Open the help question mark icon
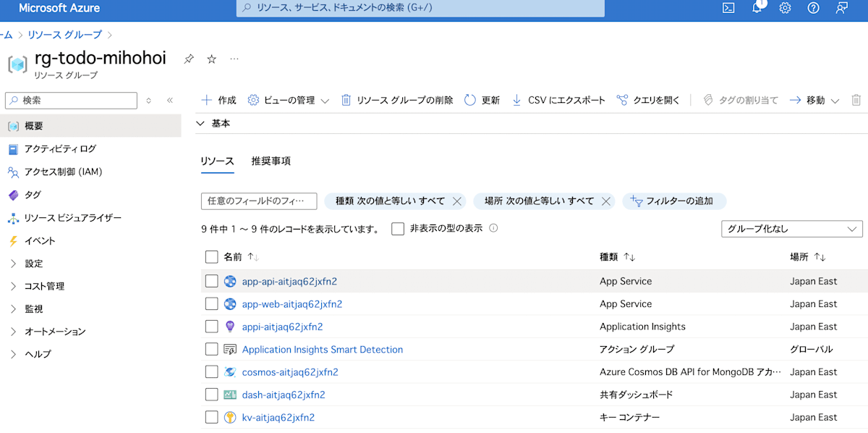868x433 pixels. coord(813,8)
